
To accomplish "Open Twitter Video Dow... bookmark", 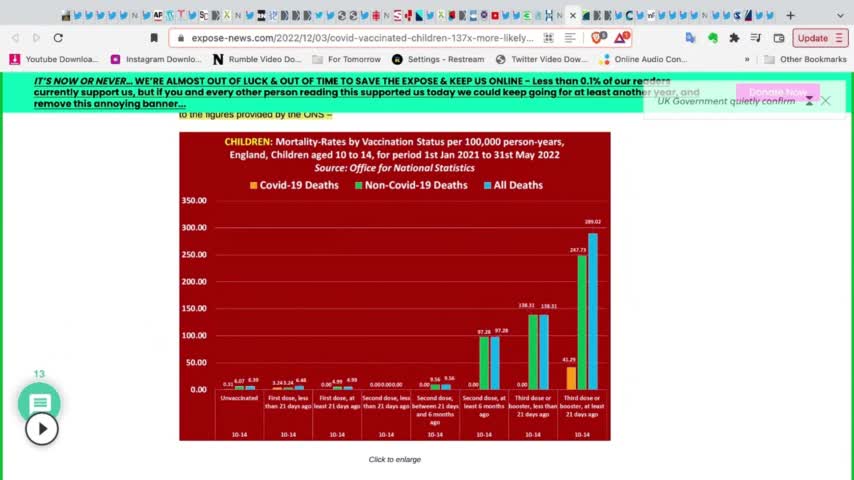I will click(x=542, y=59).
